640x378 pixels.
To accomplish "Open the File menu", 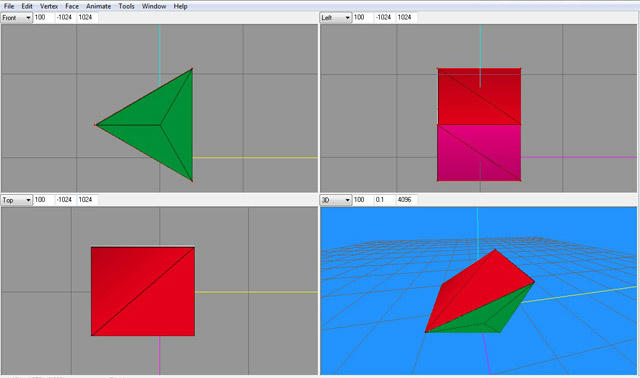I will point(9,6).
